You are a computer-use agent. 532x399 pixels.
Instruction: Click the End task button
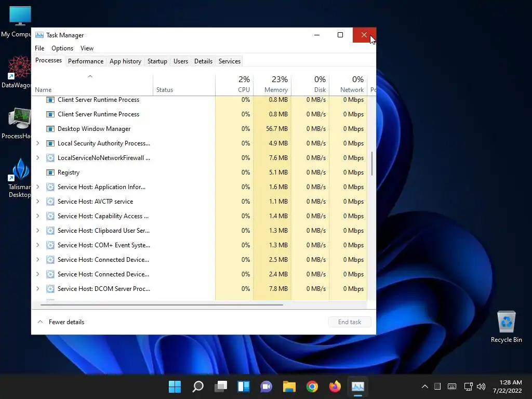(x=350, y=322)
